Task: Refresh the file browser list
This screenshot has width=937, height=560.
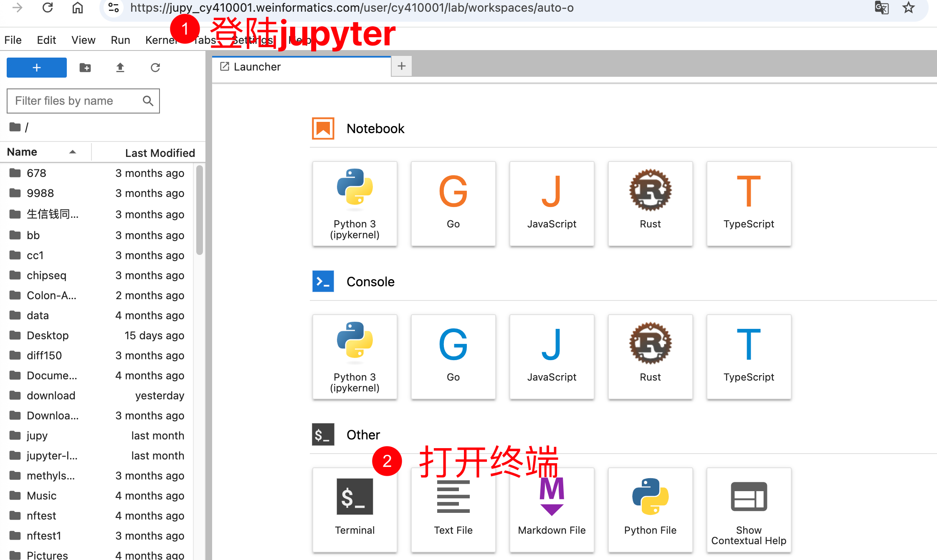Action: [x=155, y=68]
